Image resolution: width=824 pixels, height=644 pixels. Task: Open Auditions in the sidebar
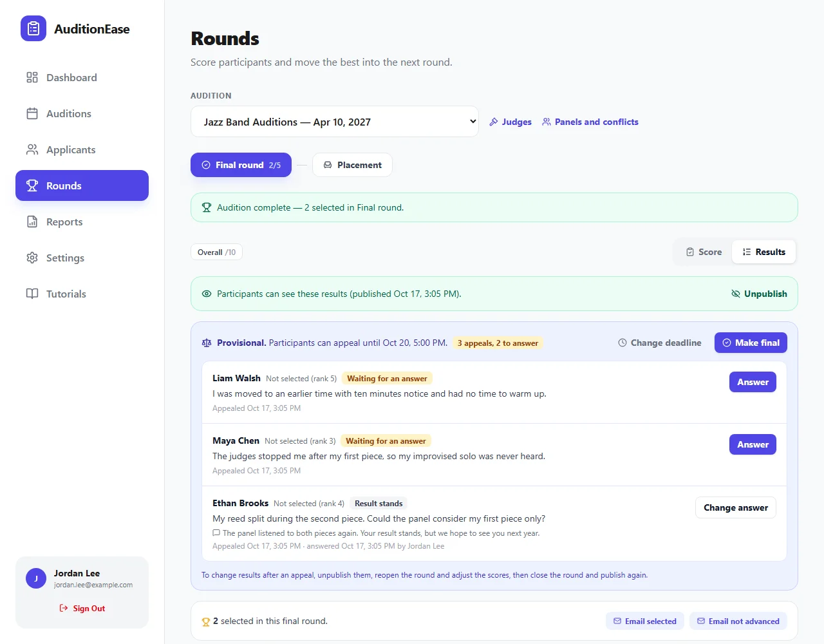tap(82, 113)
